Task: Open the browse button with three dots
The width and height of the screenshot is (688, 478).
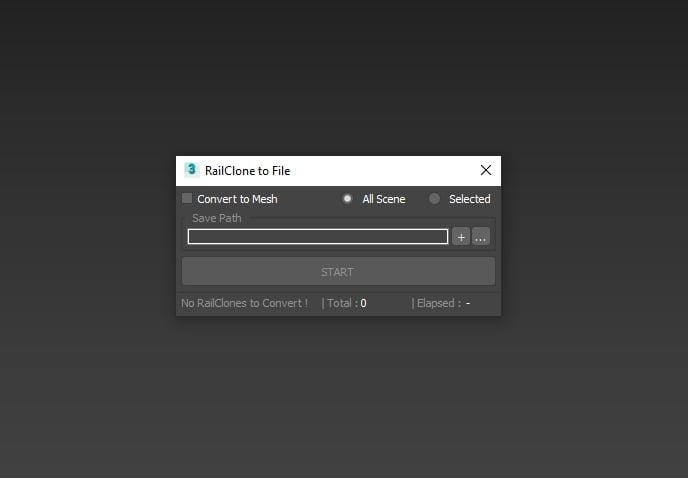Action: point(480,237)
